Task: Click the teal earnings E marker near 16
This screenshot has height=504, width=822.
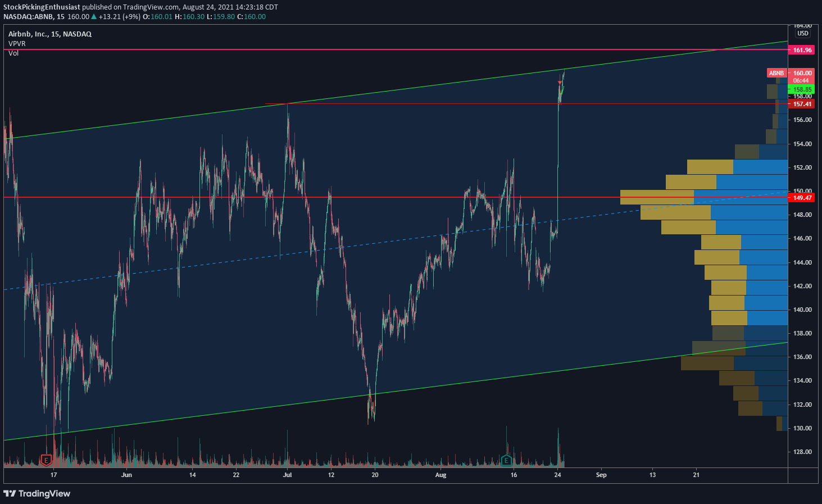Action: click(506, 461)
